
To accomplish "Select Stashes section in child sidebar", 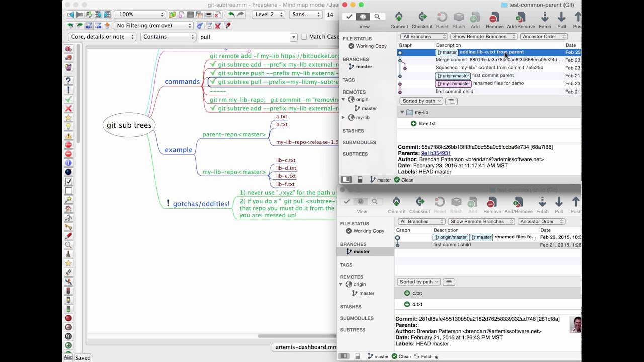I will (x=350, y=306).
